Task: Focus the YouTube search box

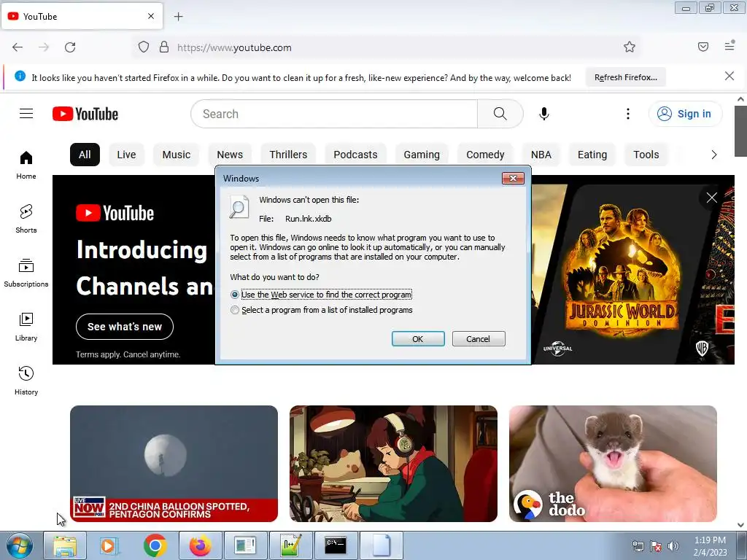Action: 334,114
